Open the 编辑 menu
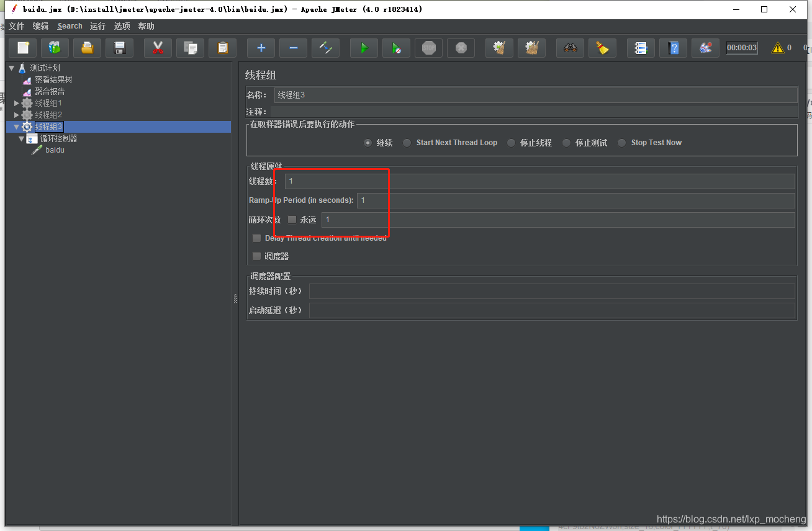812x531 pixels. pyautogui.click(x=40, y=26)
